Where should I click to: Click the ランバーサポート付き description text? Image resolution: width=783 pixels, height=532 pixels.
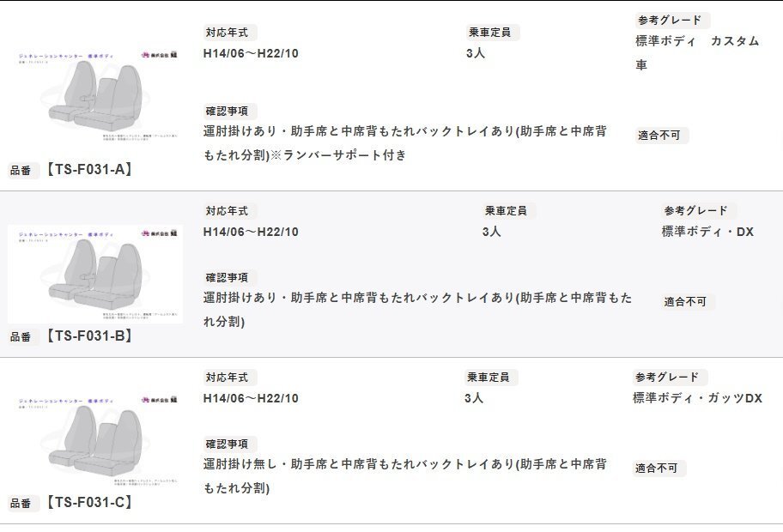point(342,155)
